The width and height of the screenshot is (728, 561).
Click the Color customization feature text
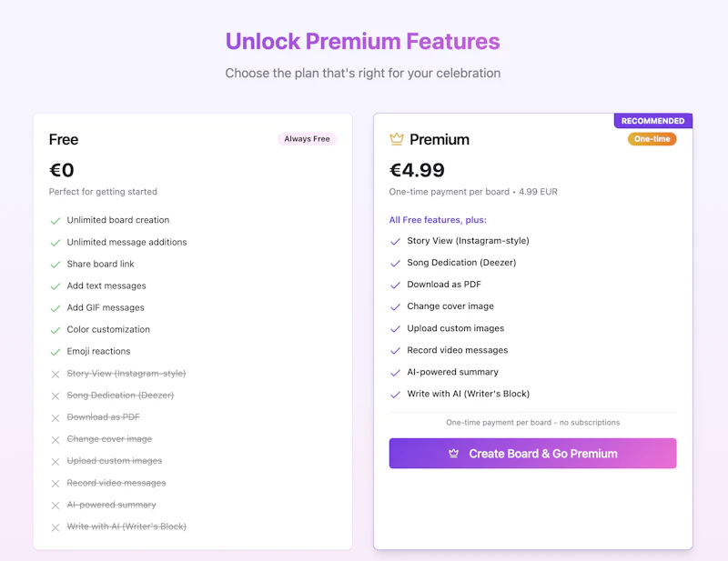(108, 329)
